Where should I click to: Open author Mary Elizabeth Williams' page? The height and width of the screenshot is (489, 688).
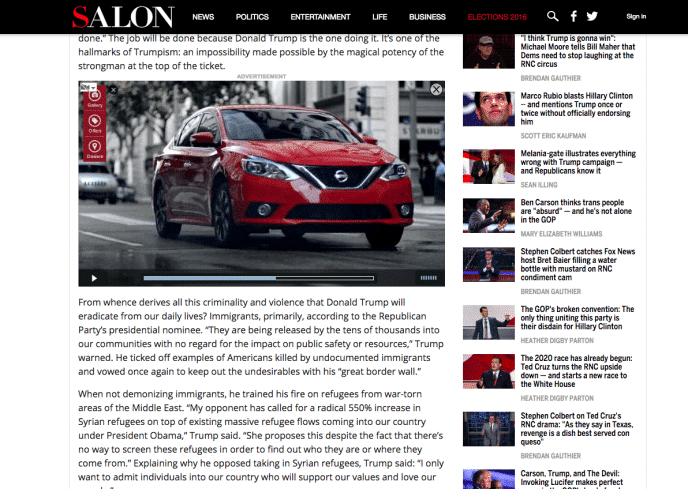(561, 234)
